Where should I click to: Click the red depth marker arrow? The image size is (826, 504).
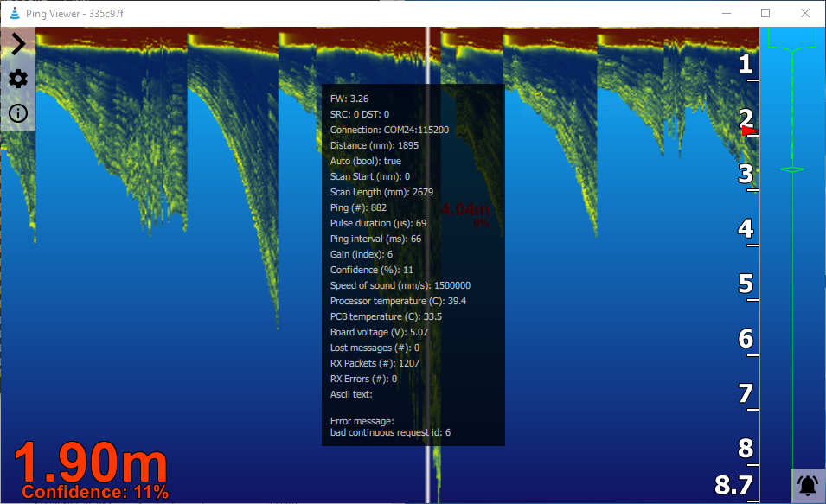[749, 131]
